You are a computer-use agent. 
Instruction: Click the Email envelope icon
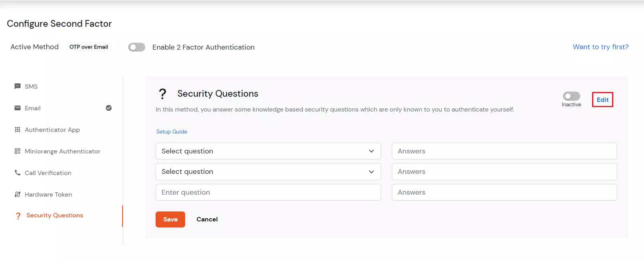(x=18, y=108)
